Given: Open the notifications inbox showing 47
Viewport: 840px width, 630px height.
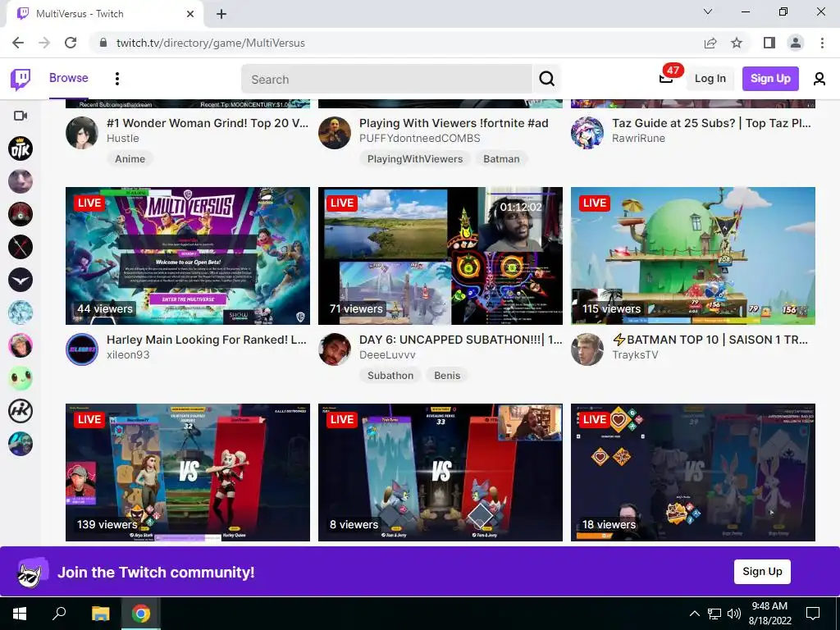Looking at the screenshot, I should 666,78.
